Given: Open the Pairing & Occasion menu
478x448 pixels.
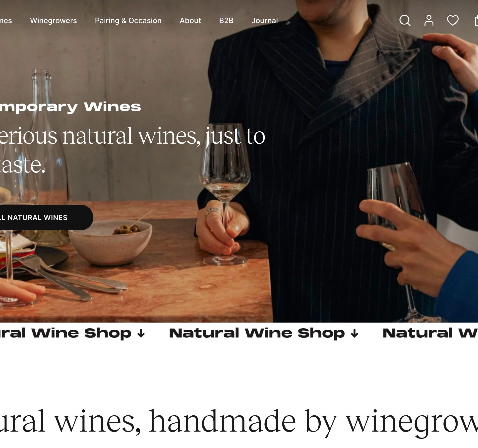Looking at the screenshot, I should click(x=128, y=20).
